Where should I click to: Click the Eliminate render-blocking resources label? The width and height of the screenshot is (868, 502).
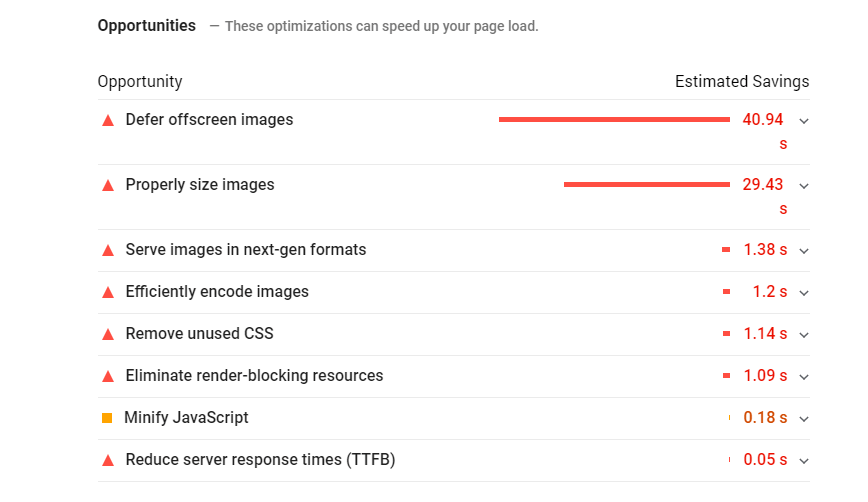[254, 376]
